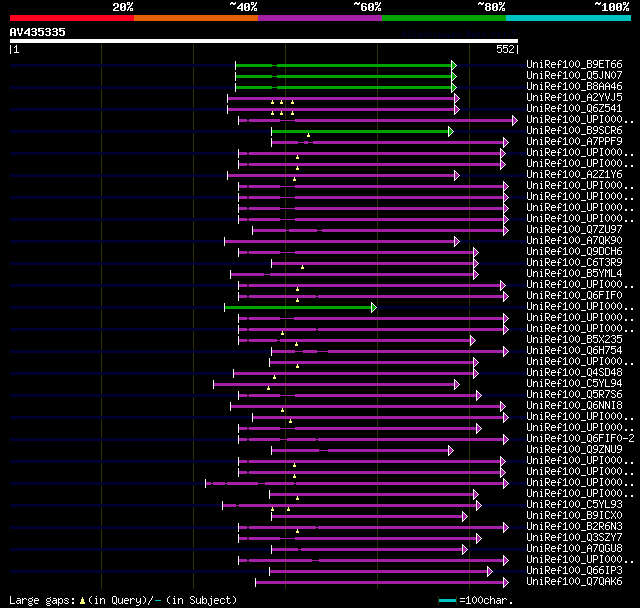Click the cyan 100char scale bar
The image size is (640, 608).
(447, 600)
